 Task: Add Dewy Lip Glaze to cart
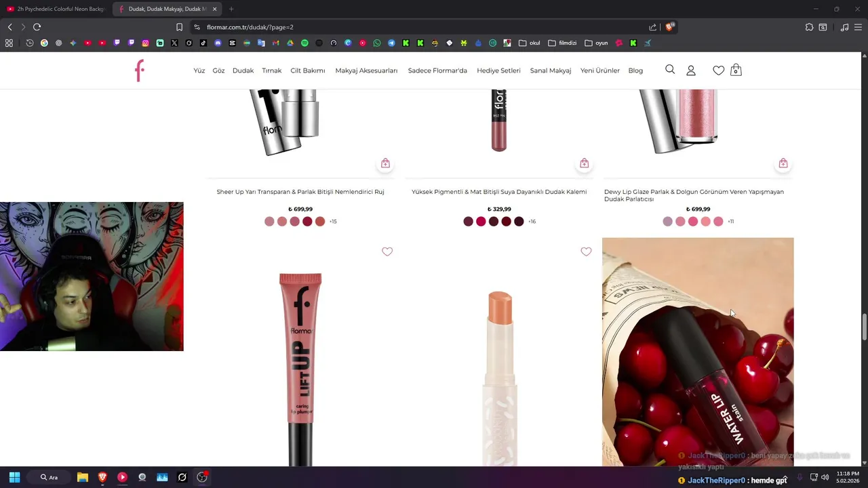coord(783,163)
